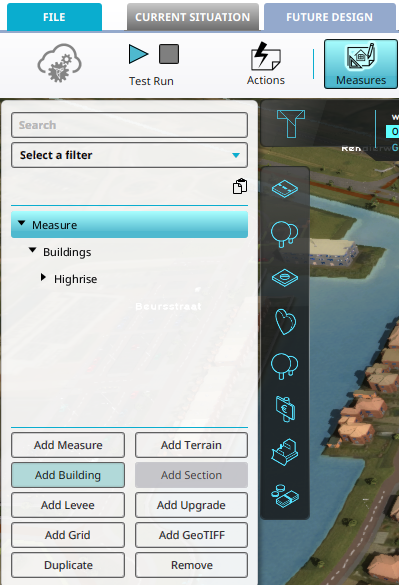This screenshot has height=585, width=399.
Task: Open the Select a filter dropdown
Action: (x=129, y=155)
